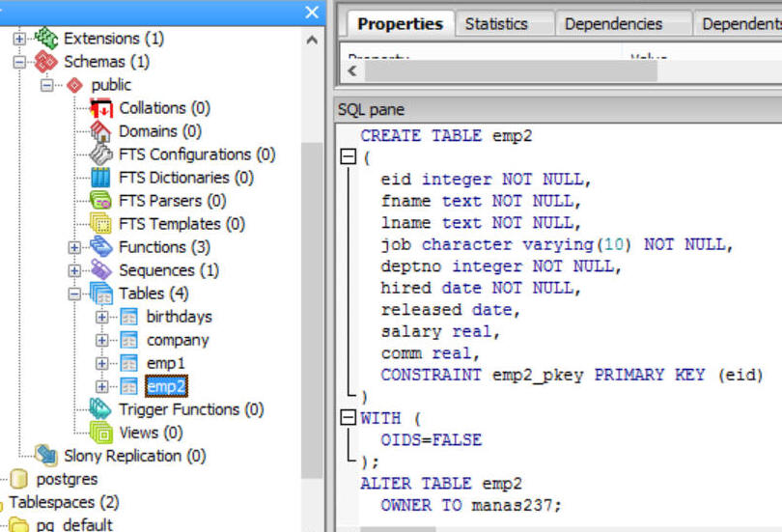Open the Dependencies tab
The width and height of the screenshot is (782, 532).
tap(613, 24)
